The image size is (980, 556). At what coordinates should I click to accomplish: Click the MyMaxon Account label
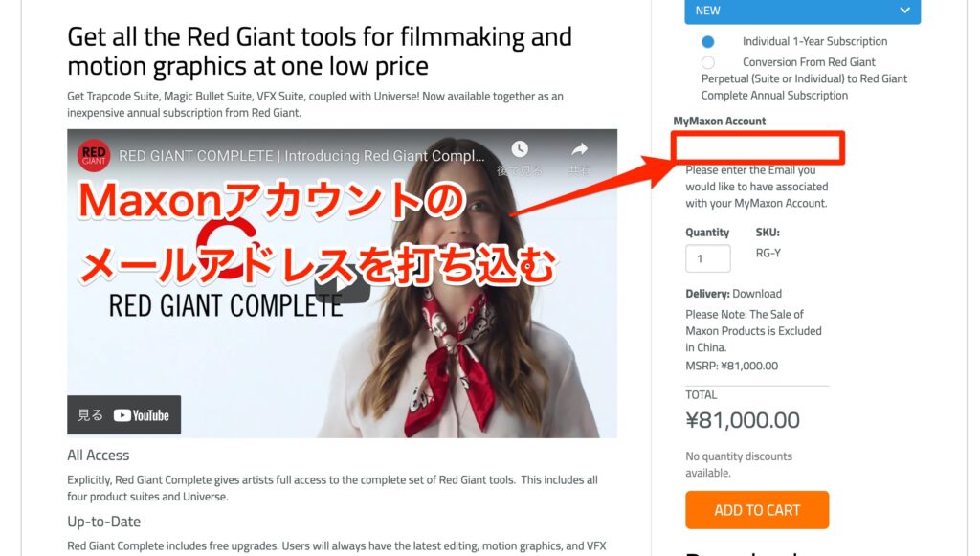[720, 122]
